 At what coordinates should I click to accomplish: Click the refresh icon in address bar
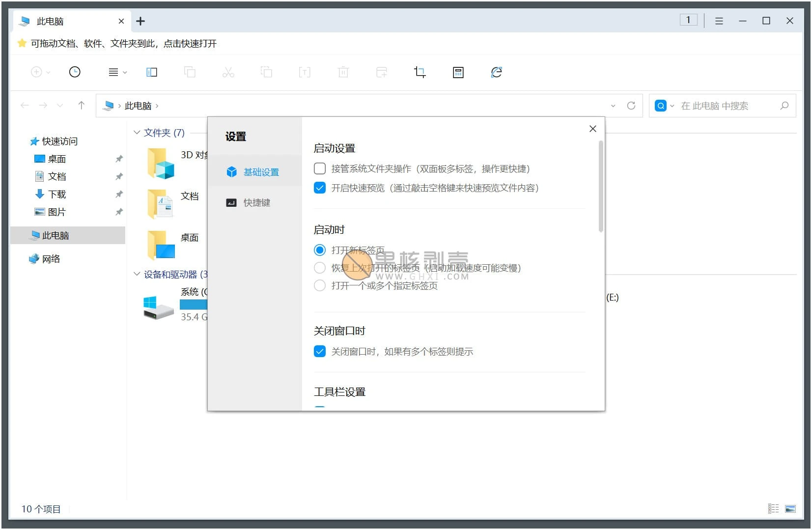pyautogui.click(x=631, y=106)
